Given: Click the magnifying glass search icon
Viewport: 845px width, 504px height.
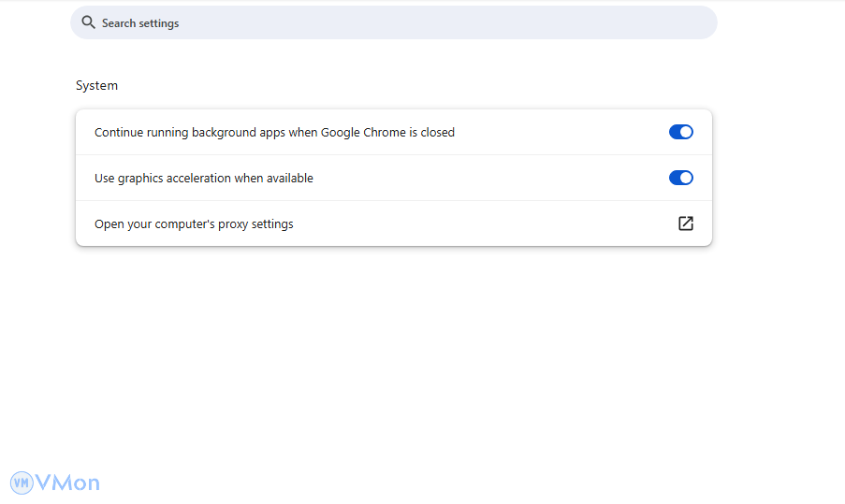Looking at the screenshot, I should [x=88, y=22].
